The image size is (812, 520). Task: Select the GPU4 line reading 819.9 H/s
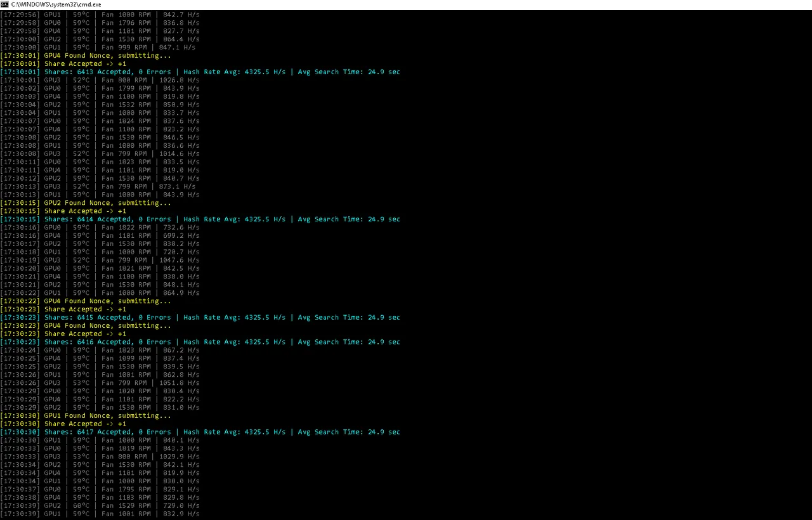(x=100, y=473)
